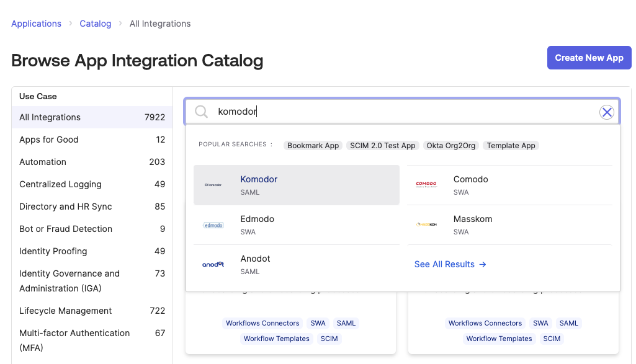636x364 pixels.
Task: Select the Bookmark App popular search
Action: coord(313,146)
